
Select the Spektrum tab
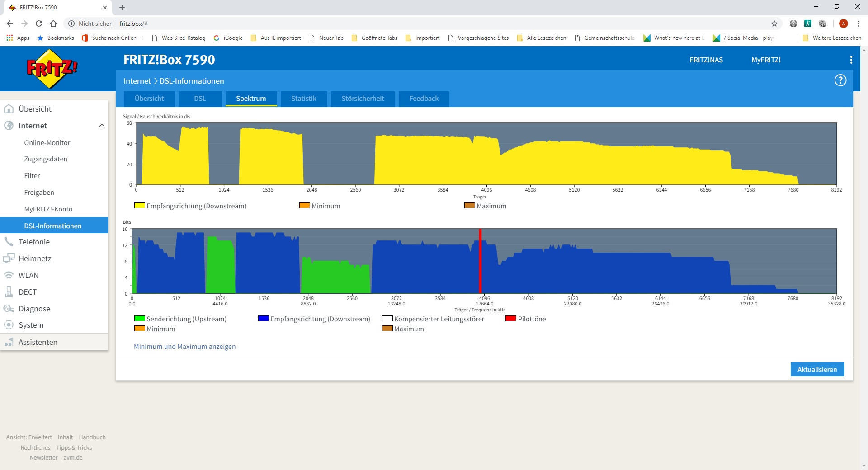pyautogui.click(x=251, y=99)
